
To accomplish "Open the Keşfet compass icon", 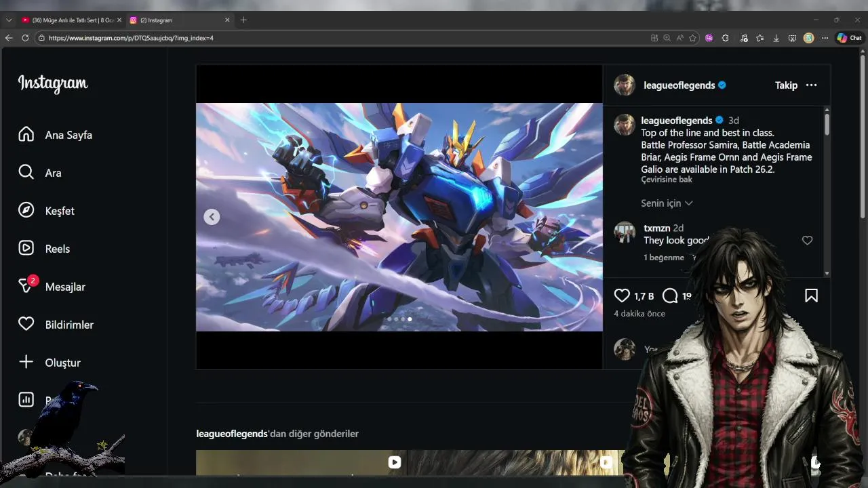I will pyautogui.click(x=26, y=210).
